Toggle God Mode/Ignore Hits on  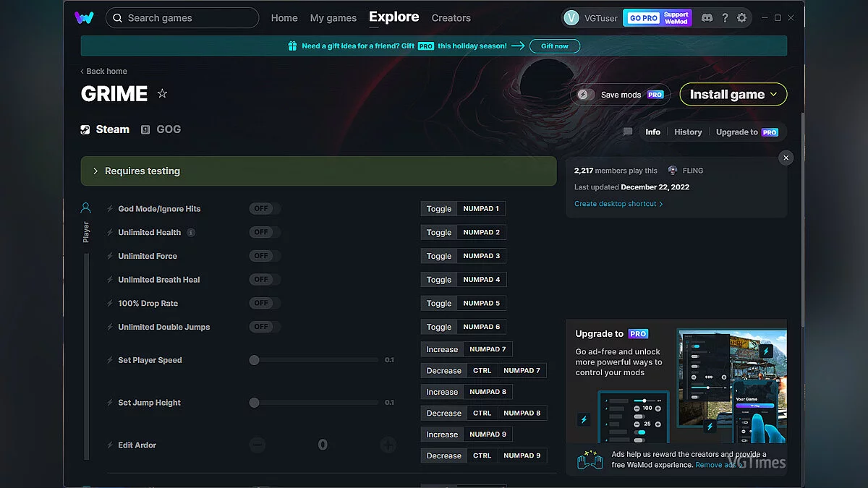(265, 209)
